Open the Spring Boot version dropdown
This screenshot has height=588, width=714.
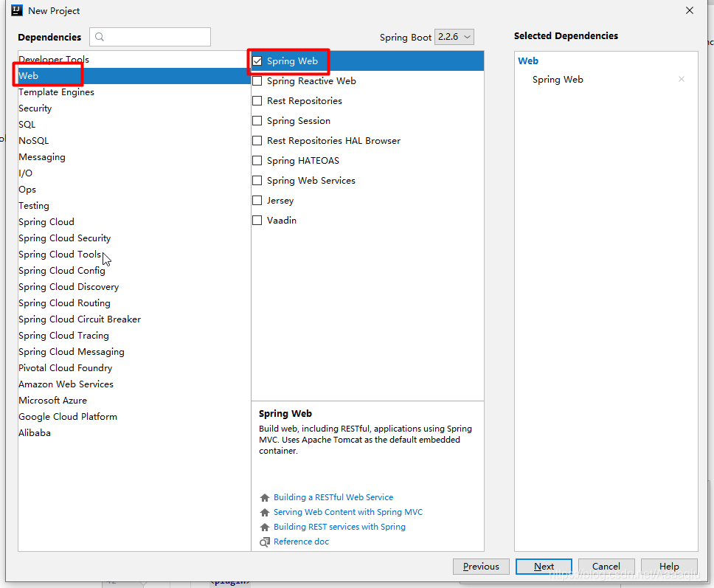pos(454,37)
